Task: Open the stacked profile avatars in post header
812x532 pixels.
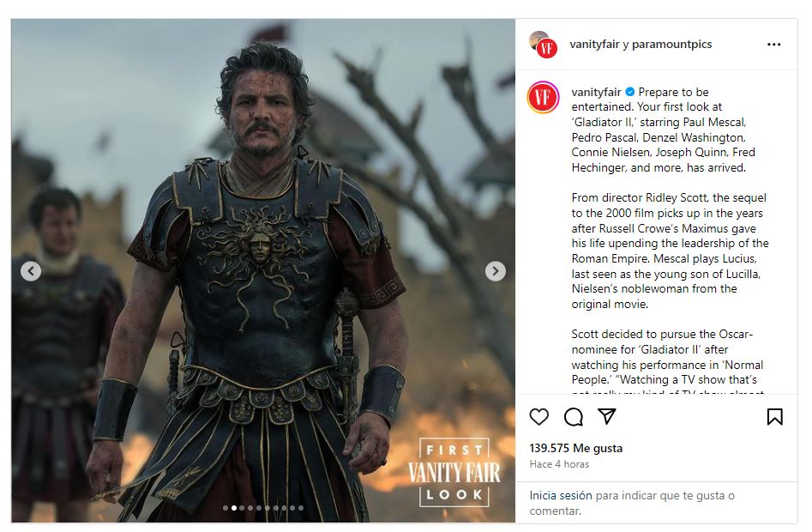Action: [542, 45]
